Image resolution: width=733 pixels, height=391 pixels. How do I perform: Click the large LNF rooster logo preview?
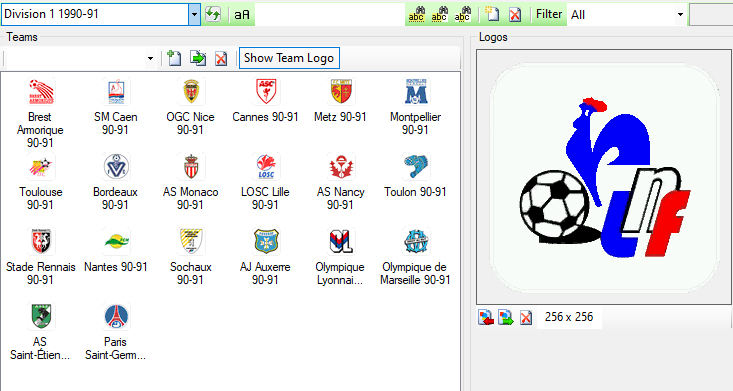point(604,177)
